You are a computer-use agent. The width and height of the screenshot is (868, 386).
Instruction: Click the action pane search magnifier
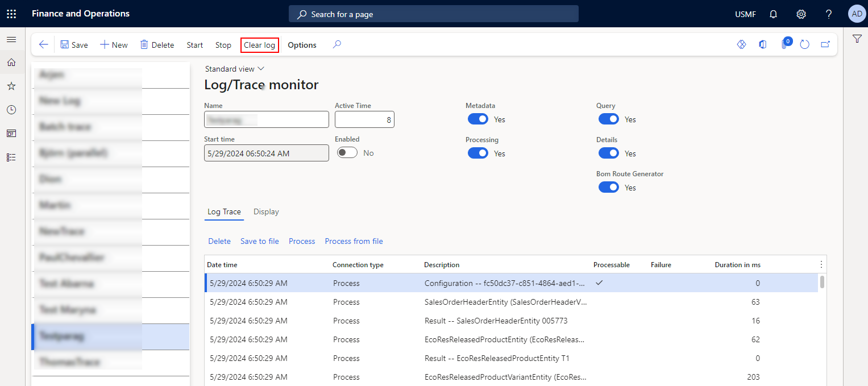337,44
